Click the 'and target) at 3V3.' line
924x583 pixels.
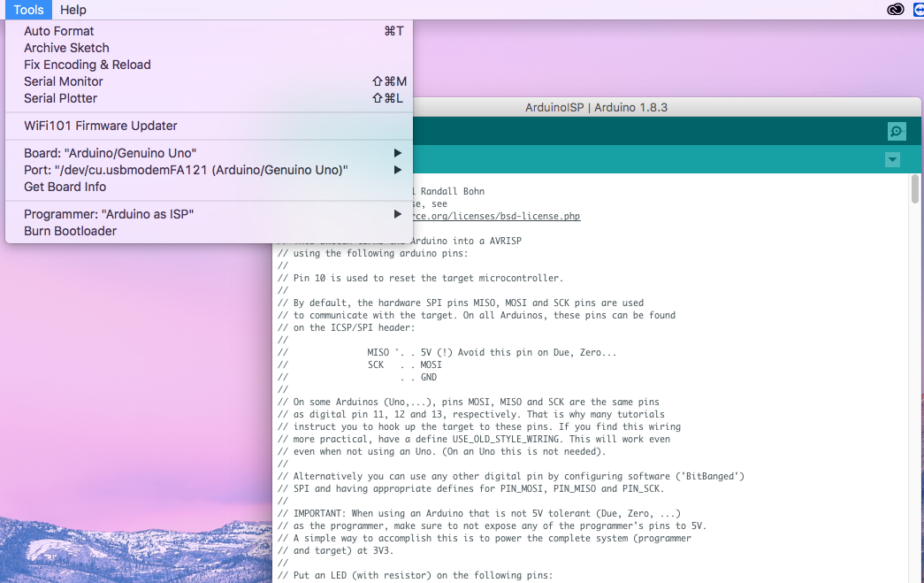[x=335, y=550]
